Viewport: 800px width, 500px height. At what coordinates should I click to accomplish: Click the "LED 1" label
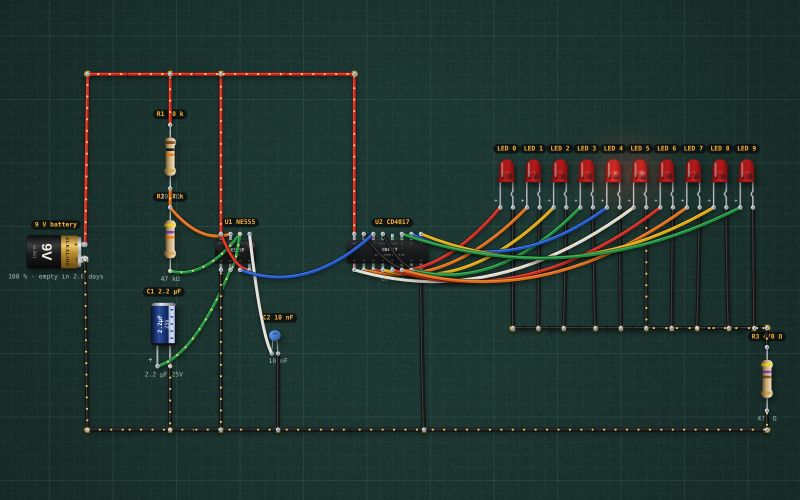tap(533, 148)
